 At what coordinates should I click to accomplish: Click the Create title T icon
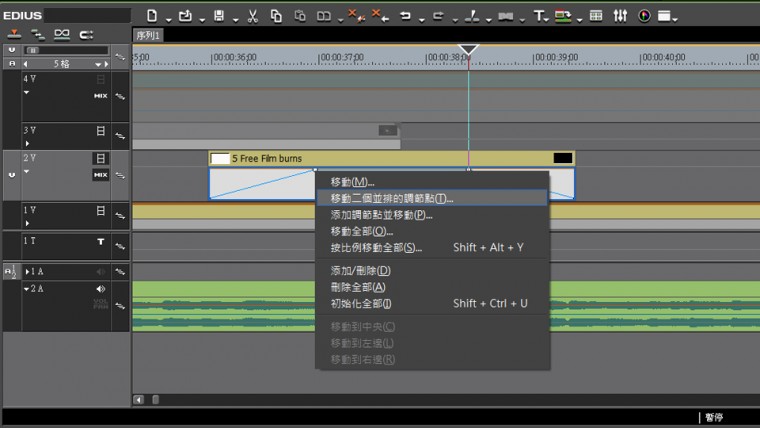coord(539,16)
